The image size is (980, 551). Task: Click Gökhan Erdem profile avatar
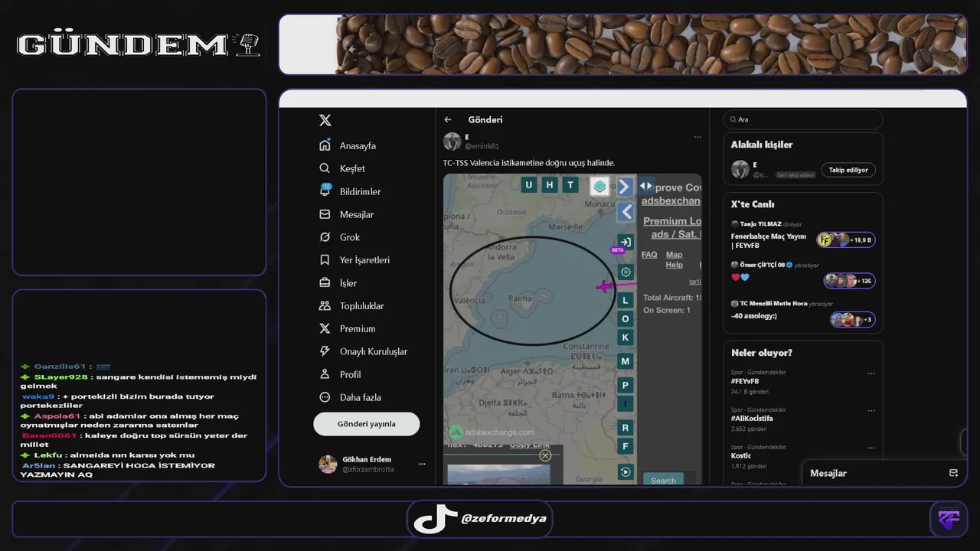click(328, 464)
